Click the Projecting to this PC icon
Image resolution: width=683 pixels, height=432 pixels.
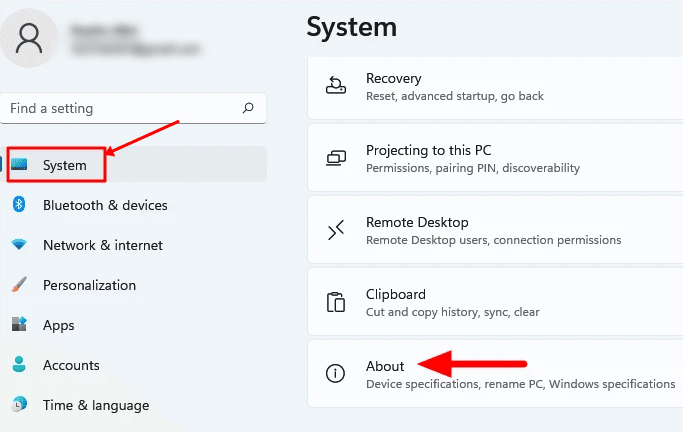click(x=336, y=158)
